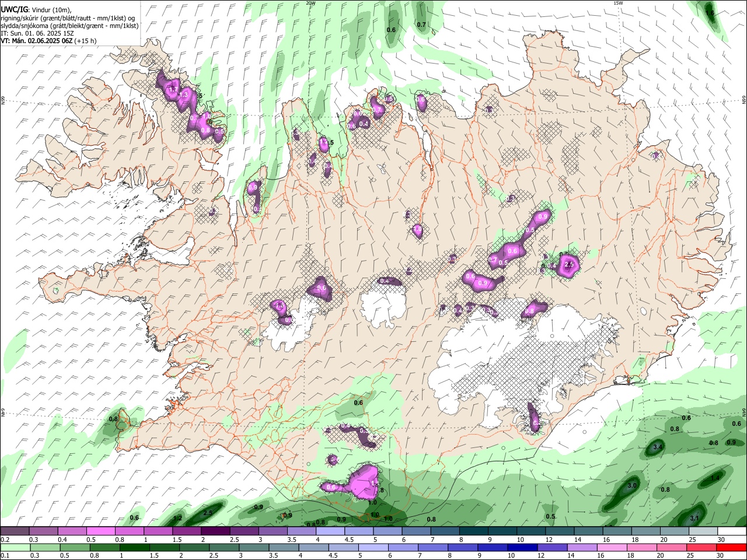Click the 'rigning/skúrir' legend description line
Screen dimensions: 747x560
coord(68,18)
